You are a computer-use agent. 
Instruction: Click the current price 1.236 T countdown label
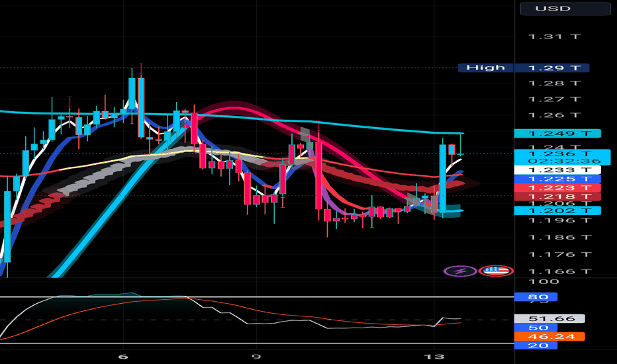coord(563,157)
